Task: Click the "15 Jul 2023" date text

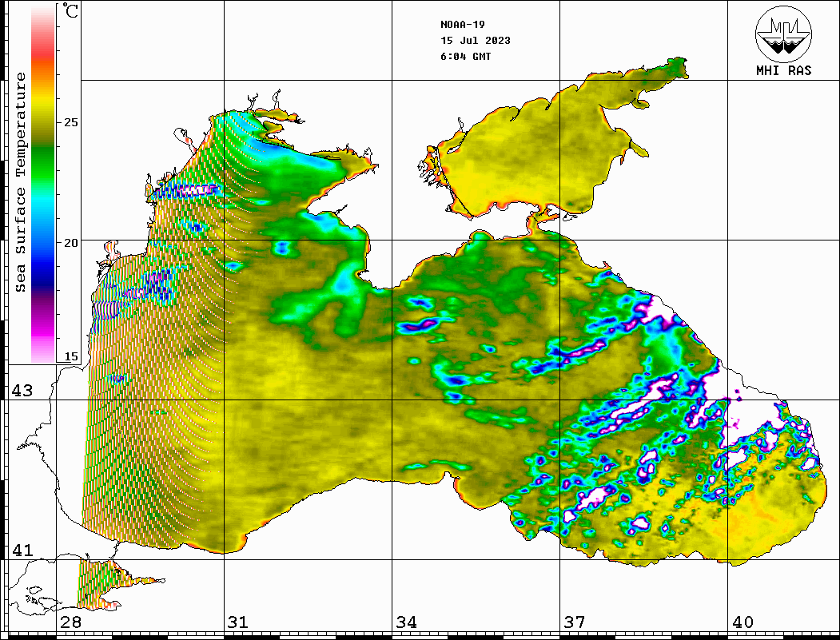Action: [476, 41]
